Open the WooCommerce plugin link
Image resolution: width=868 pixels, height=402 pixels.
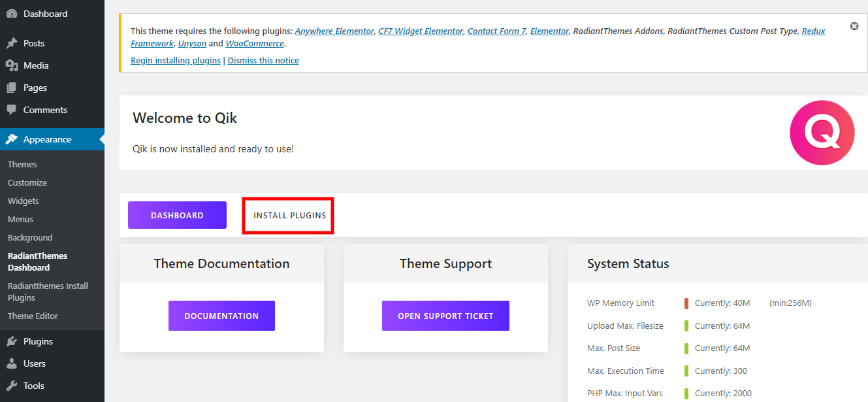[255, 43]
